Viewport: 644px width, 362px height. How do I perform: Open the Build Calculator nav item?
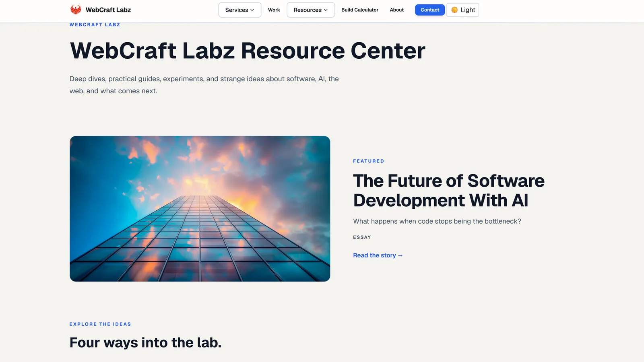tap(360, 10)
